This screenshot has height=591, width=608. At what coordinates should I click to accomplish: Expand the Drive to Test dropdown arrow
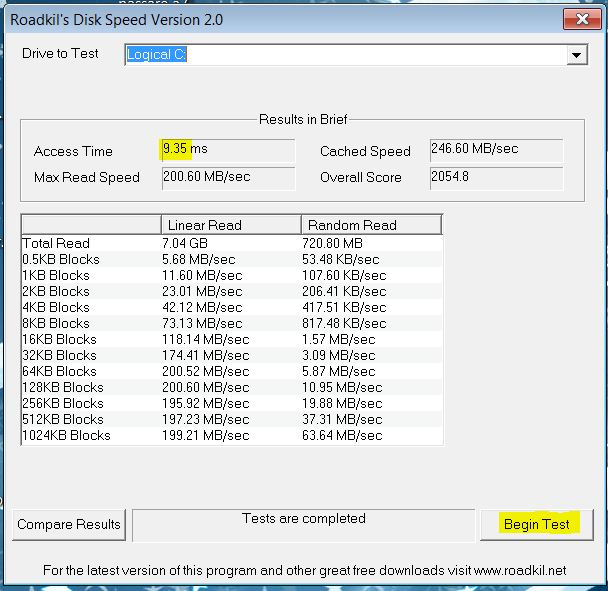[x=577, y=55]
